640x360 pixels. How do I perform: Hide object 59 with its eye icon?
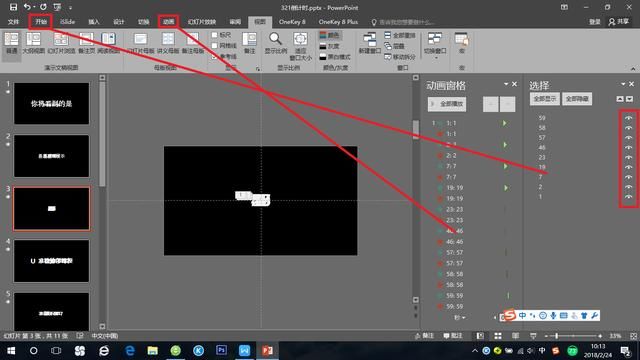[x=629, y=118]
